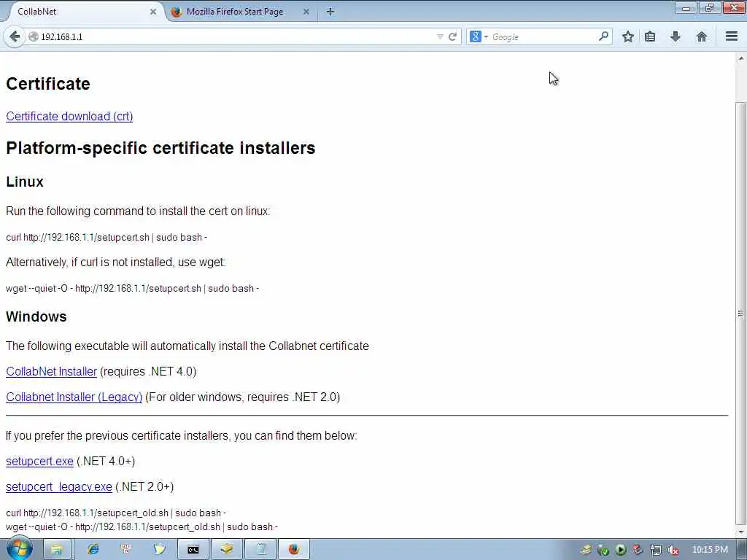Click the Linux heading
Screen dimensions: 747x560
point(25,182)
